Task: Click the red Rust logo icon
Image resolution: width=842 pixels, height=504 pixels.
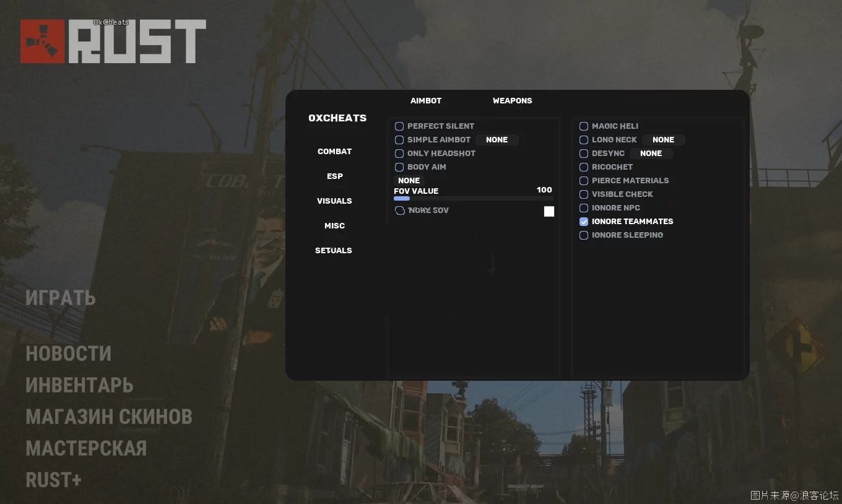Action: coord(43,41)
